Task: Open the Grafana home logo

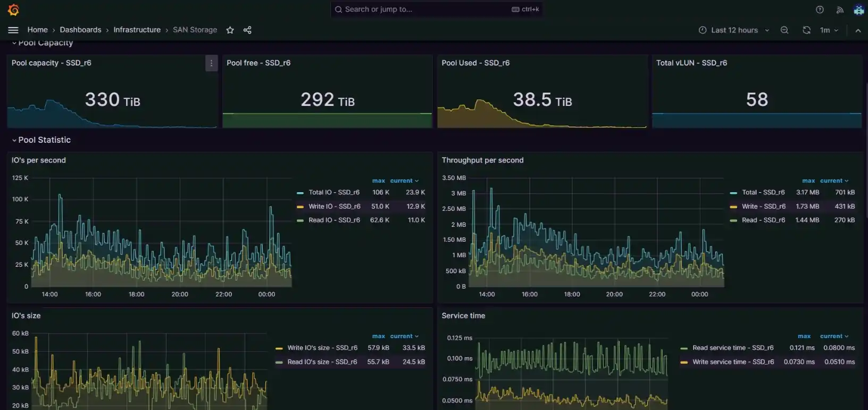Action: 13,10
